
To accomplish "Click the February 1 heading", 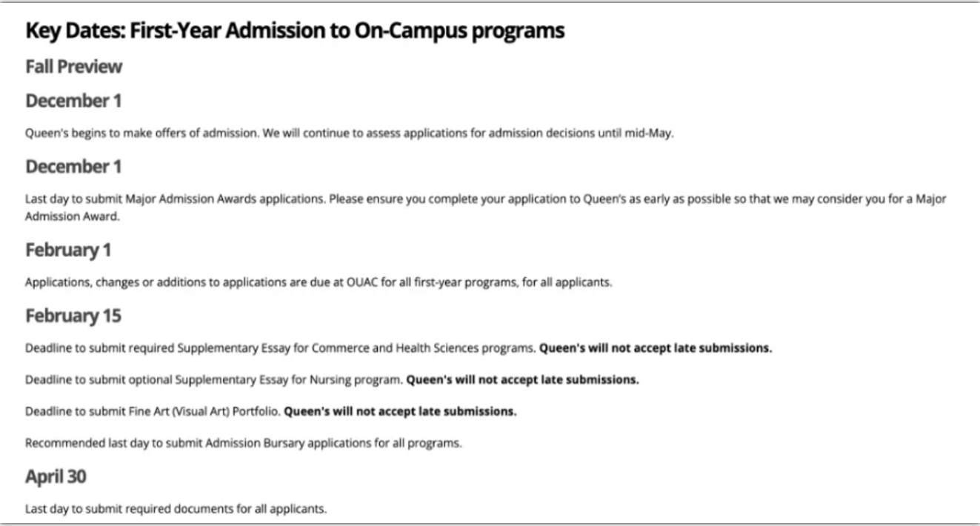I will (x=68, y=250).
